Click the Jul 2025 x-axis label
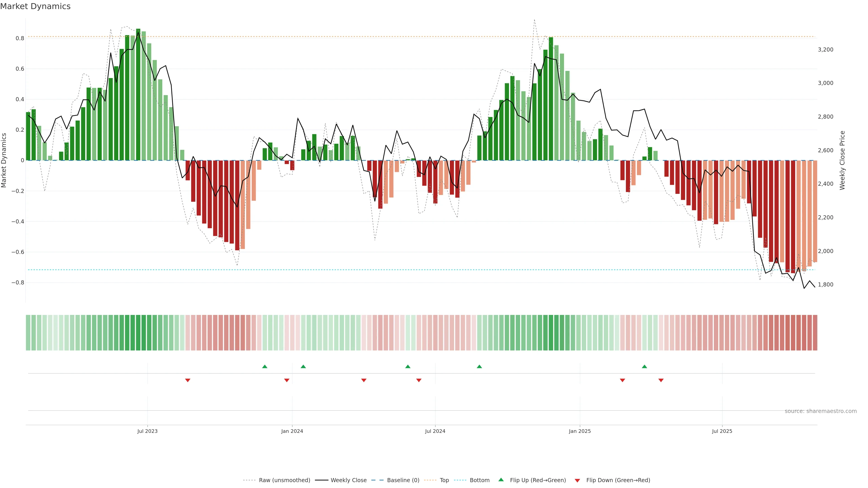The image size is (868, 488). pos(722,431)
